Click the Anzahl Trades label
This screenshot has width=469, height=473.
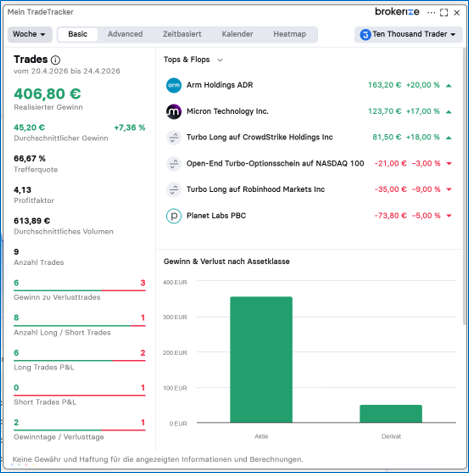click(39, 263)
